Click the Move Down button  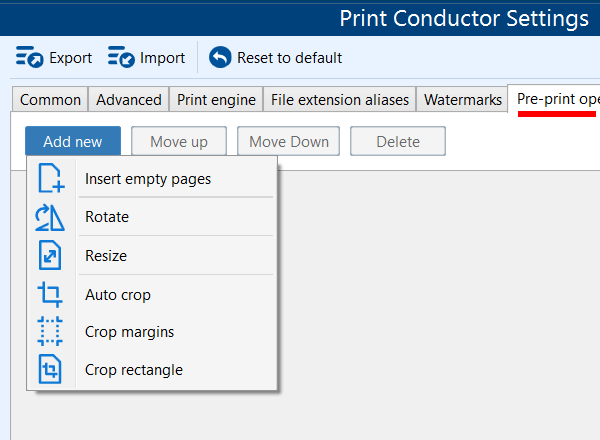click(x=289, y=141)
